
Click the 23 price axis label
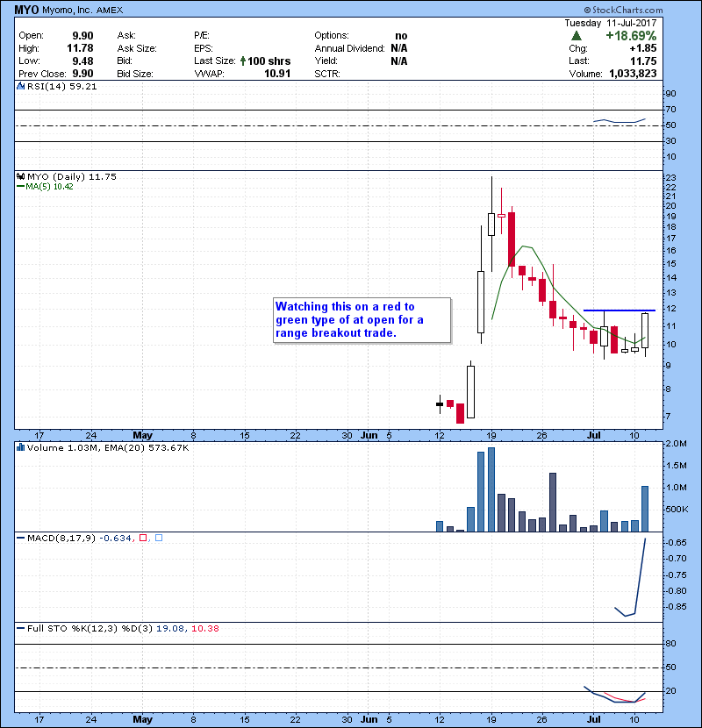pyautogui.click(x=671, y=177)
